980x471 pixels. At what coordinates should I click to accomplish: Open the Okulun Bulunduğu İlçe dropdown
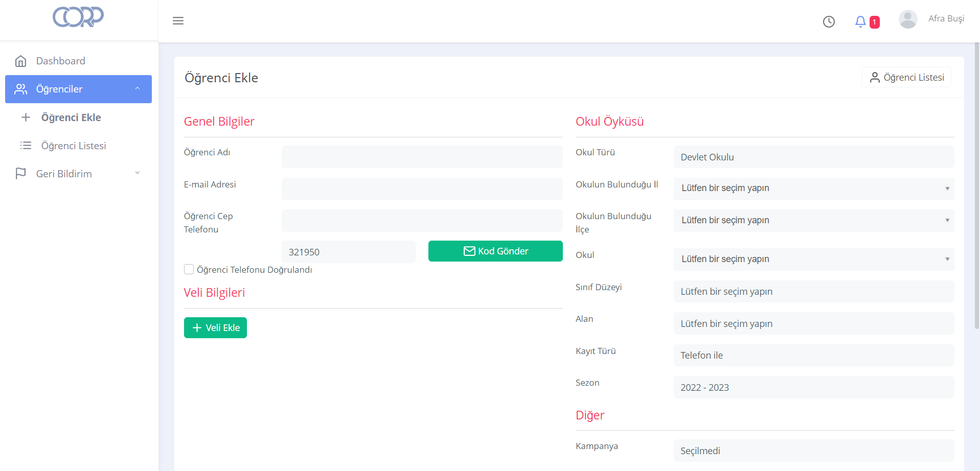click(x=813, y=221)
